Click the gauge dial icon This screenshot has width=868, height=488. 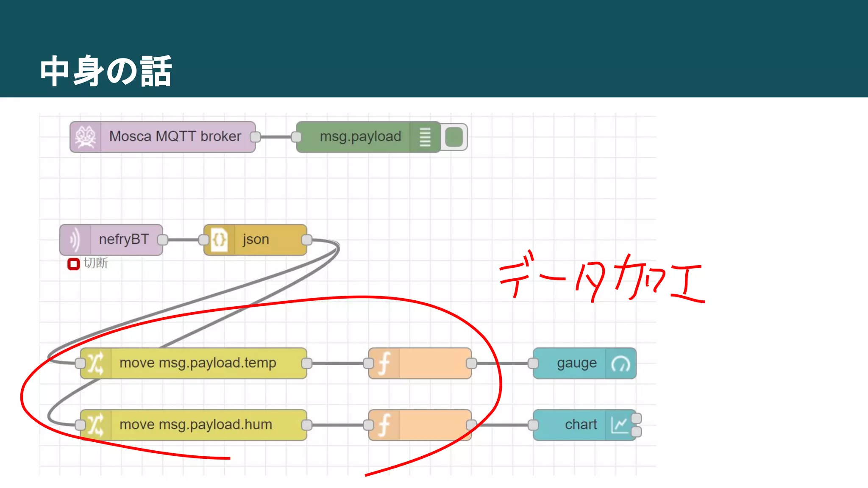(620, 363)
